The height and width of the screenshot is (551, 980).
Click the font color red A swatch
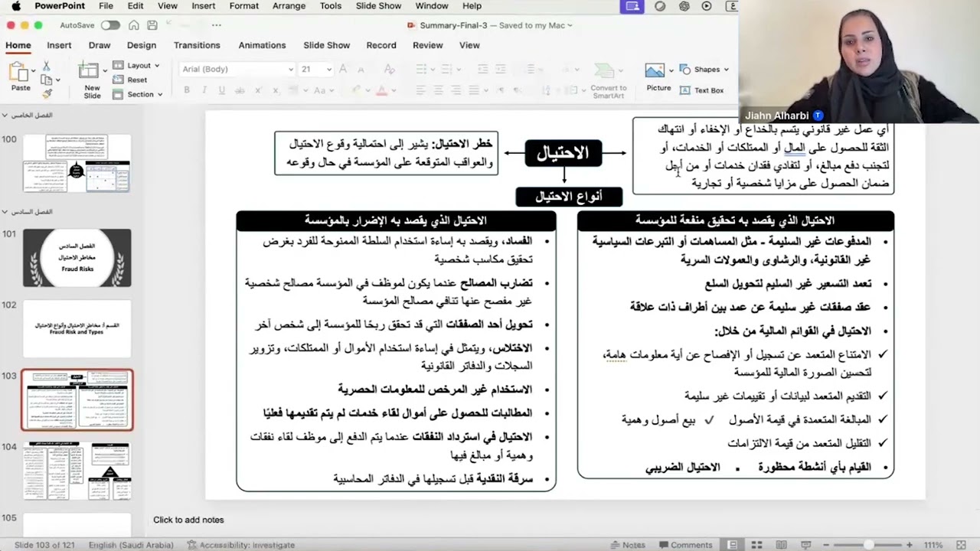click(x=382, y=90)
